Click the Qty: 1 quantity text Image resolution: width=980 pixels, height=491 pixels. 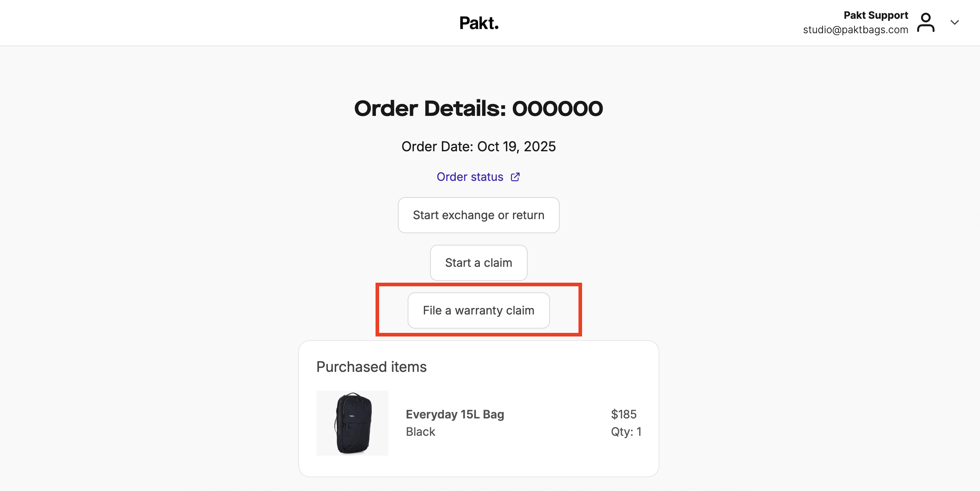point(626,432)
